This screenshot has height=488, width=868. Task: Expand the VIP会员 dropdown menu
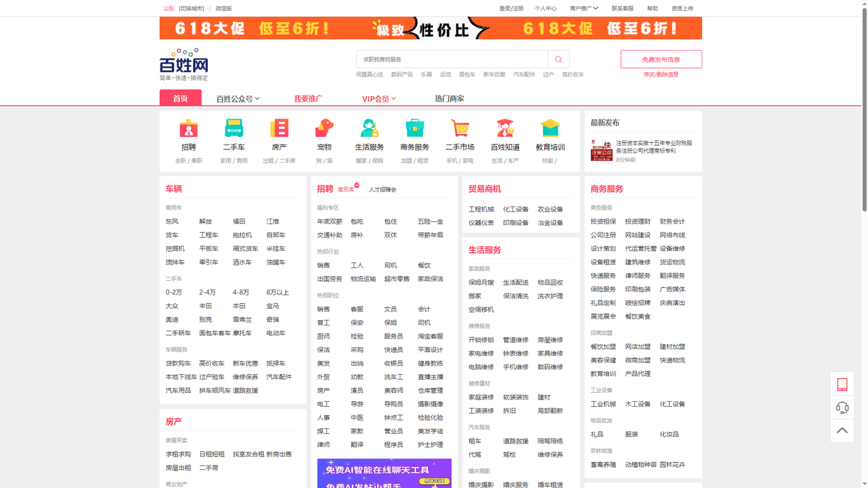[x=379, y=99]
